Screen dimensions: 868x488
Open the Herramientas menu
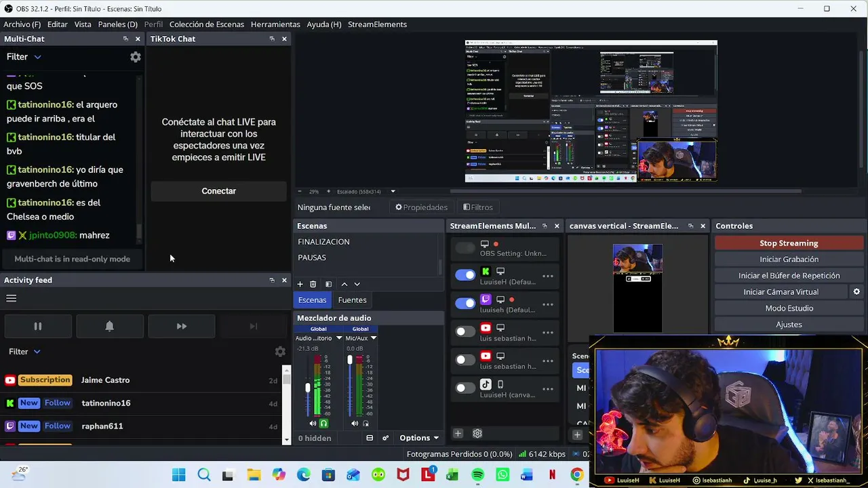(x=275, y=24)
